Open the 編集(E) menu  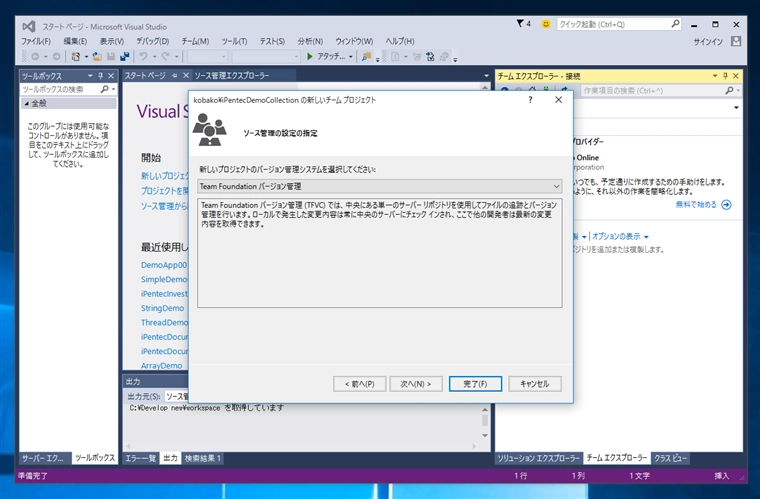click(x=75, y=41)
